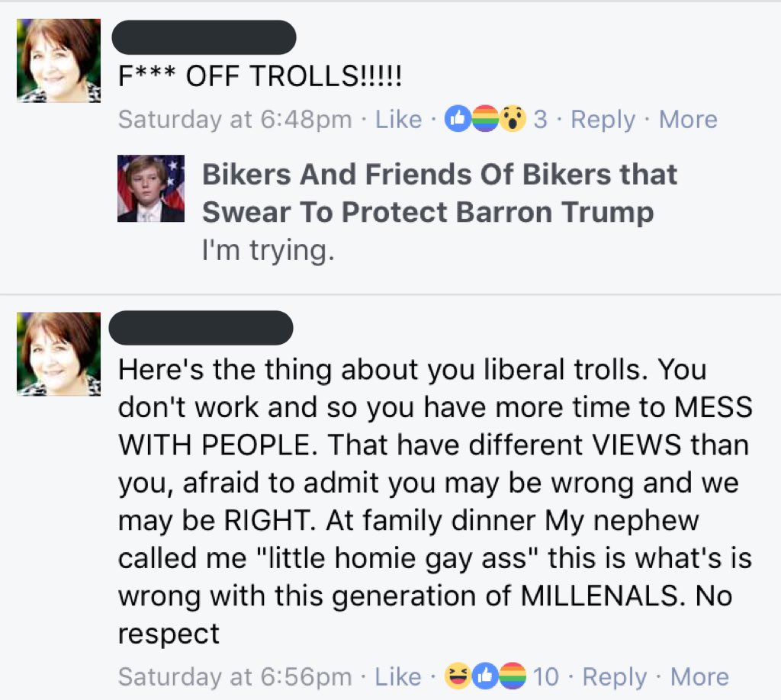781x700 pixels.
Task: Click the rainbow pride reaction on second comment
Action: (513, 676)
